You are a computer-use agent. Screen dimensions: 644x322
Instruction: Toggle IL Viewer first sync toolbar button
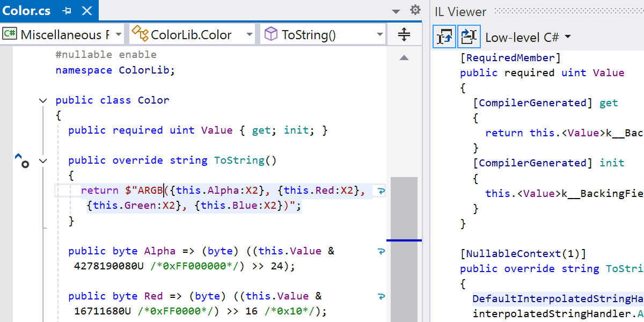tap(444, 36)
